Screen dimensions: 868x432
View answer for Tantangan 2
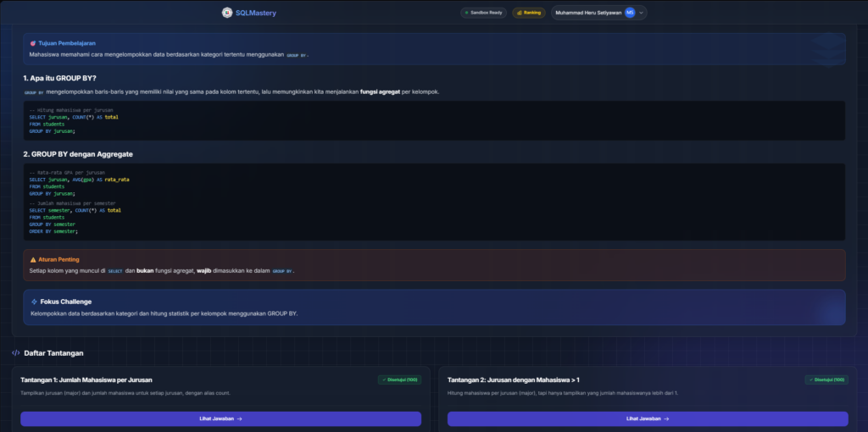[648, 418]
